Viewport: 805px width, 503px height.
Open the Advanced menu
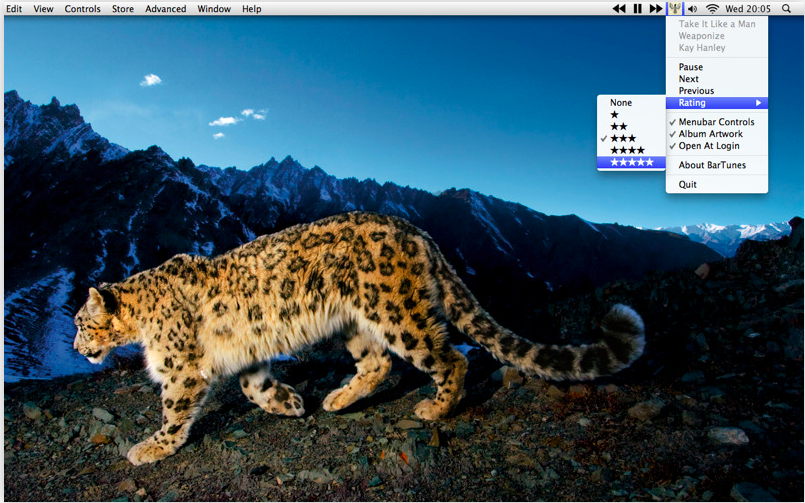[x=165, y=9]
